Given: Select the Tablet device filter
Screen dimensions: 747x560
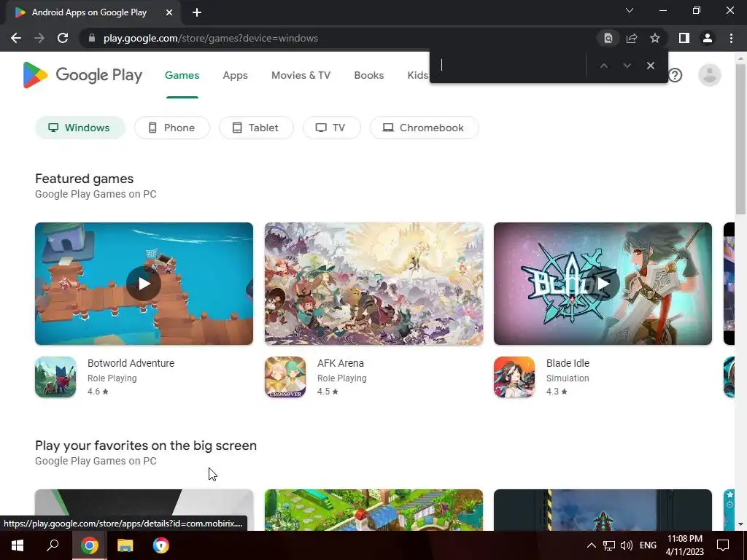Looking at the screenshot, I should (x=256, y=128).
